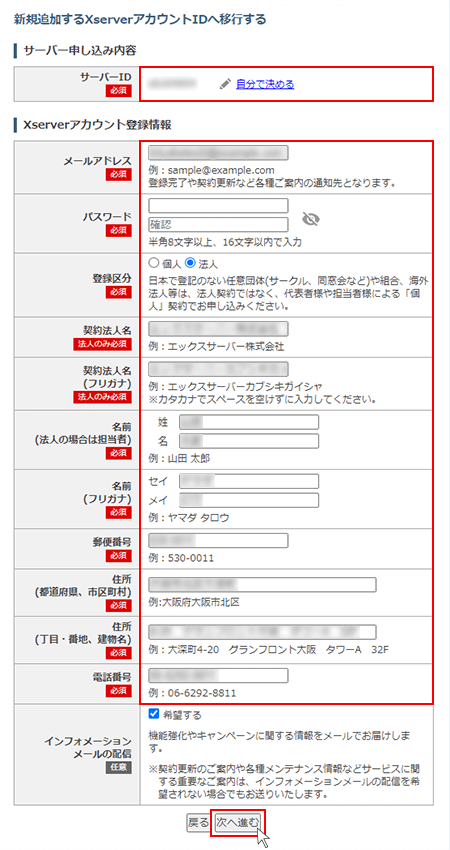Click the pencil icon beside server ID

point(225,85)
